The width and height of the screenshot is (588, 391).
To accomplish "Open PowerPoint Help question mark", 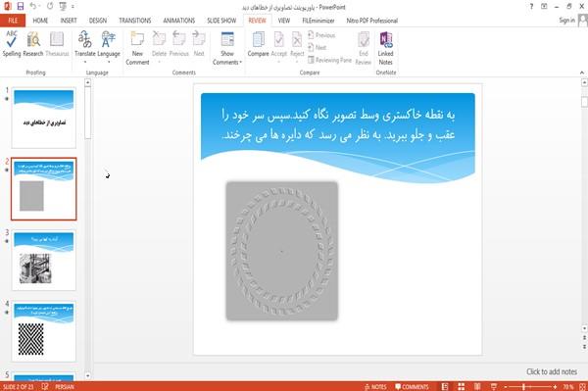I will [x=531, y=7].
